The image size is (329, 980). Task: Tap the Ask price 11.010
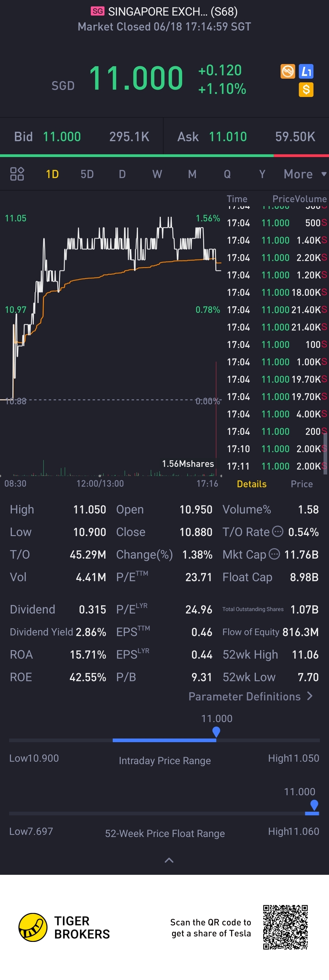click(228, 137)
